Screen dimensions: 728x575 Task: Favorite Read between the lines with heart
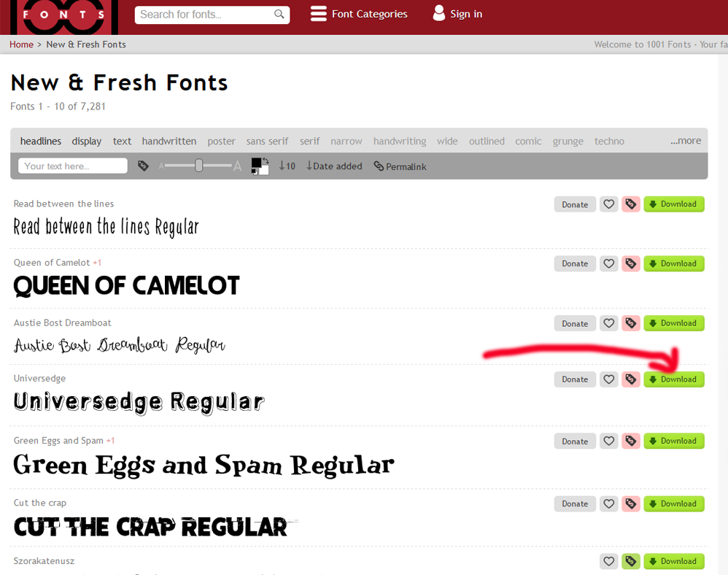click(x=608, y=204)
